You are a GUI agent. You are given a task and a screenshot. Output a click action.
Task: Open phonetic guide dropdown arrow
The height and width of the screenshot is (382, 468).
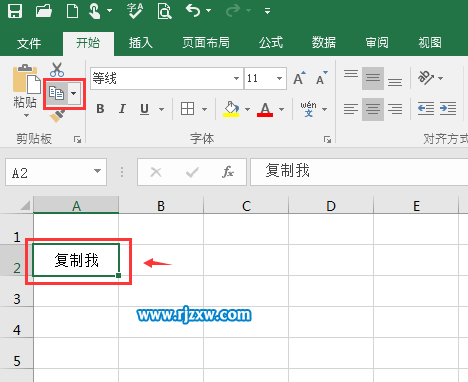click(325, 109)
